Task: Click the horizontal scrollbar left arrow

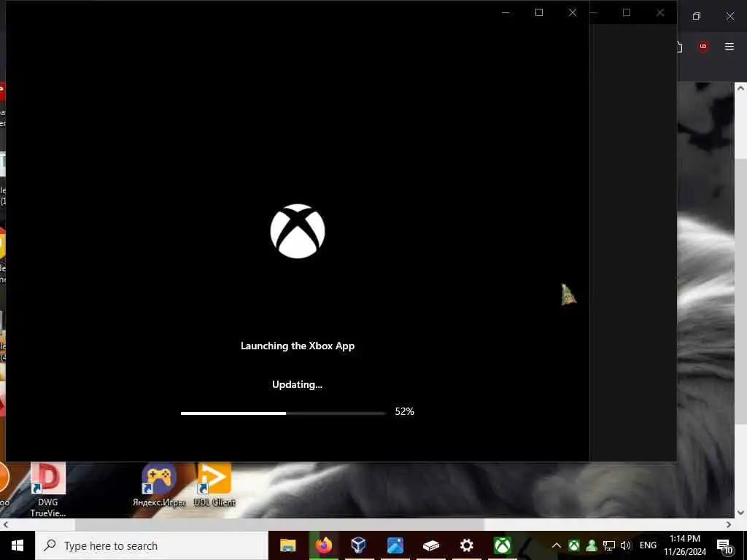Action: tap(5, 525)
